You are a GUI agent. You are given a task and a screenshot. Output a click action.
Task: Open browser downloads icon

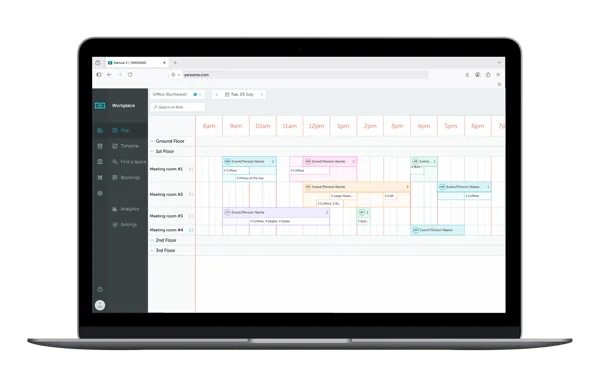(467, 75)
